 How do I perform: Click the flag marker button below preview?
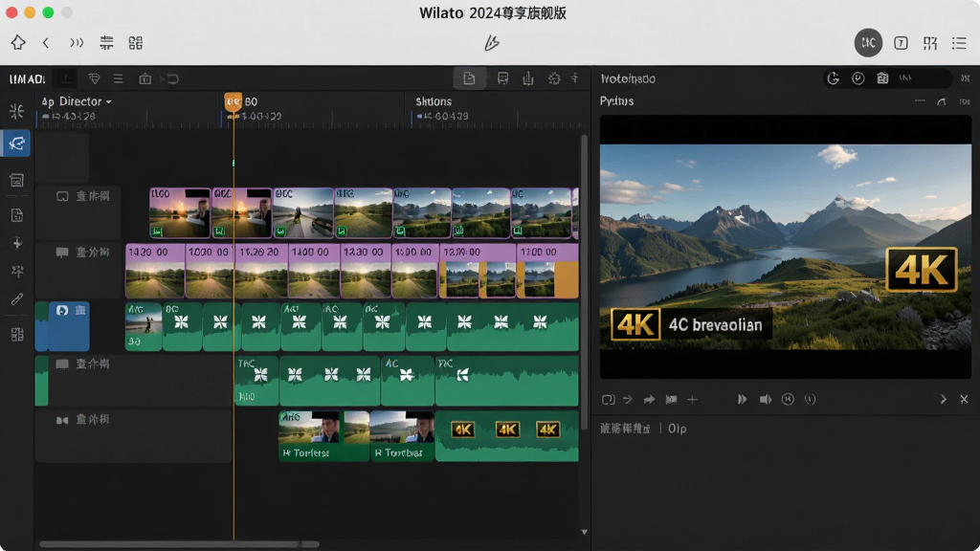pos(671,399)
